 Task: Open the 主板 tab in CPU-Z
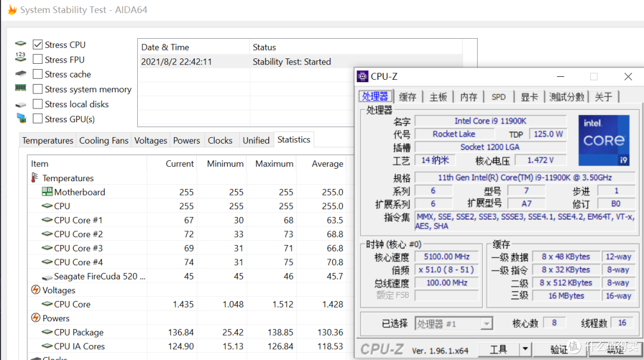[438, 97]
